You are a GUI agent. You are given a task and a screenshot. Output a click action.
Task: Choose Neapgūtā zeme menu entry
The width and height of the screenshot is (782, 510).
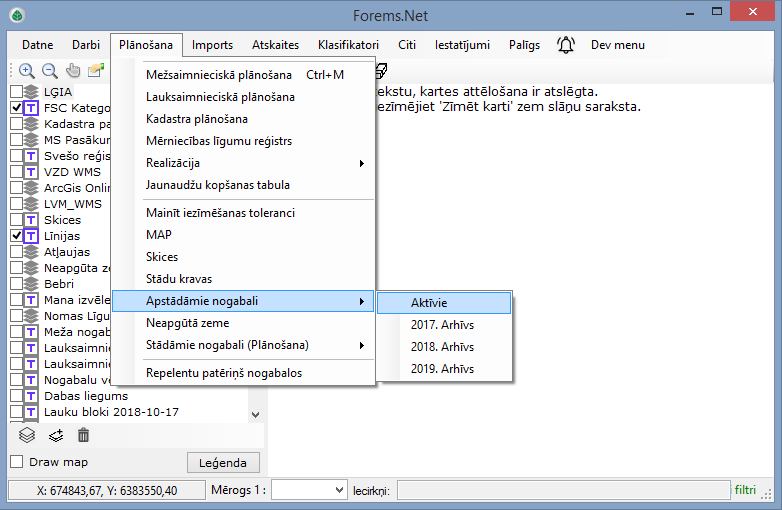(243, 323)
